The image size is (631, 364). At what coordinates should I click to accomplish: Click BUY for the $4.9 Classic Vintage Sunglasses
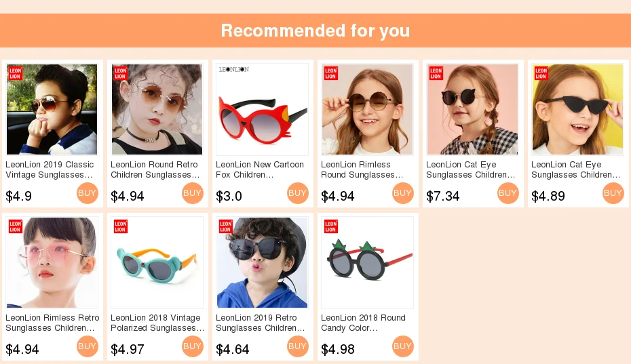click(x=88, y=193)
